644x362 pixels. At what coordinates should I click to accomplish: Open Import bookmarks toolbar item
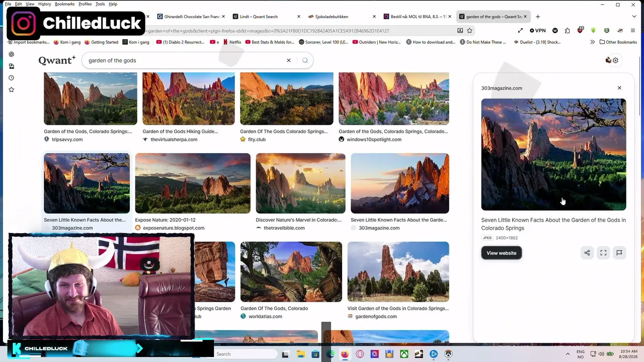tap(29, 42)
